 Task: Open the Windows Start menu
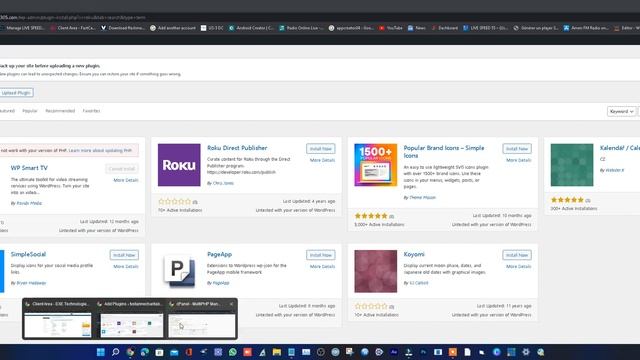(100, 352)
